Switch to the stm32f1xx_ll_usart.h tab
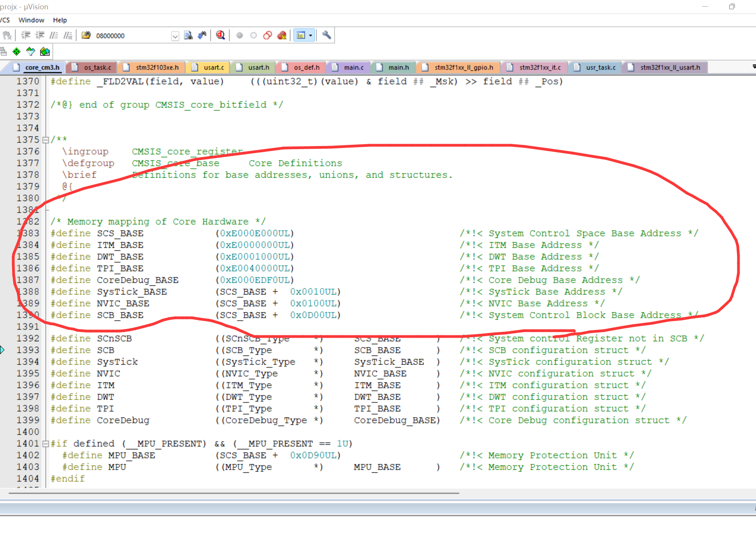 tap(665, 67)
